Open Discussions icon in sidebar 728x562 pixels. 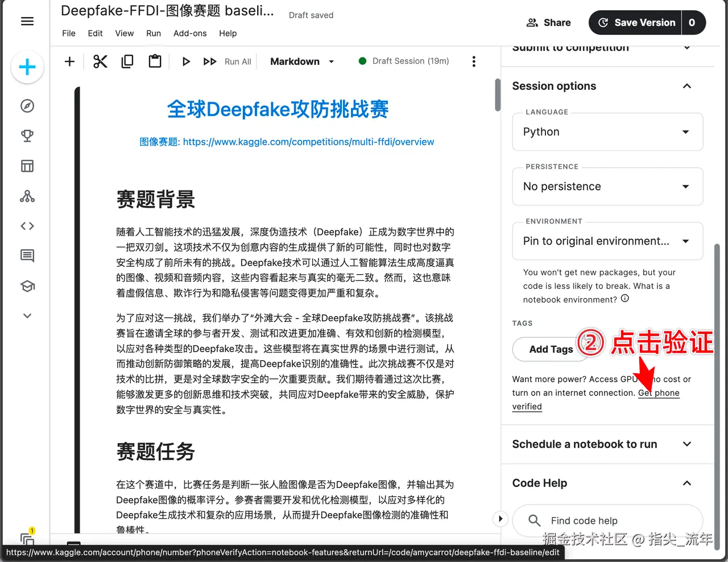[27, 255]
